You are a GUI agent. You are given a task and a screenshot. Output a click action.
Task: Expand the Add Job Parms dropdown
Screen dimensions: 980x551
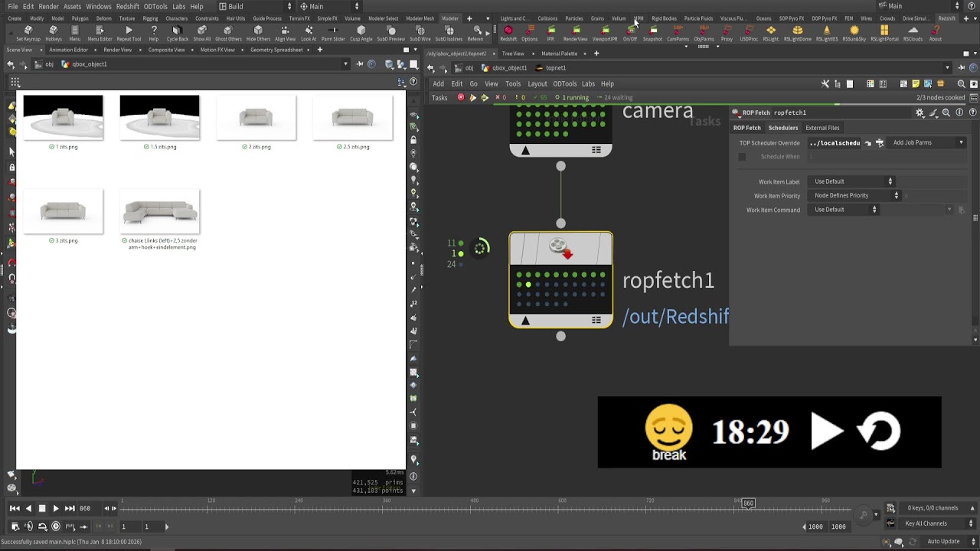pyautogui.click(x=927, y=142)
